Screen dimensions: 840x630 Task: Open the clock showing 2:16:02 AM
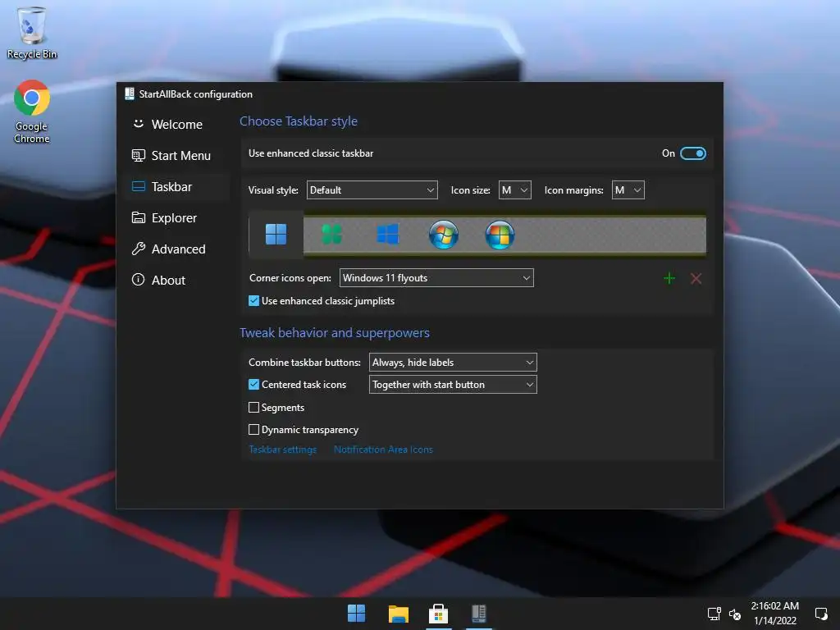pyautogui.click(x=774, y=614)
